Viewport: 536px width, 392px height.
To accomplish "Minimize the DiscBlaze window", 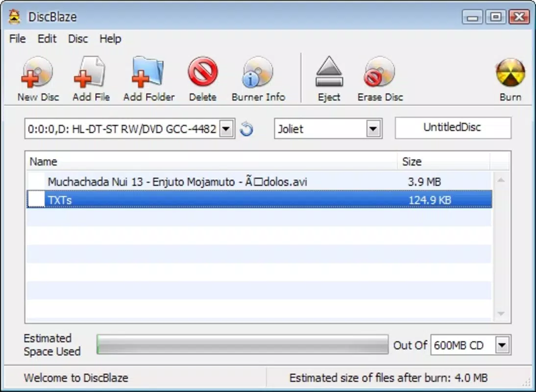I will tap(472, 17).
